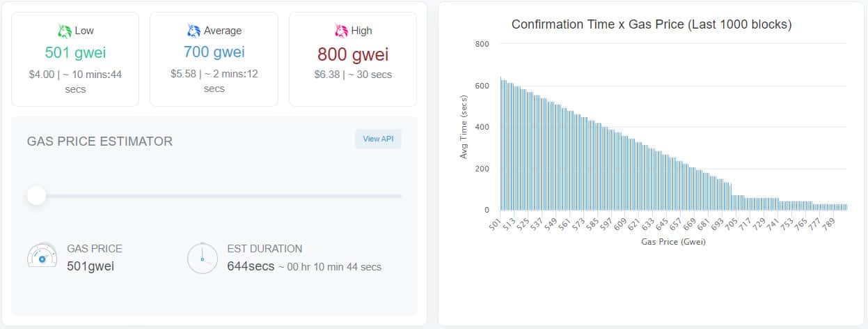868x329 pixels.
Task: Click the gas price slider handle
Action: [x=36, y=196]
